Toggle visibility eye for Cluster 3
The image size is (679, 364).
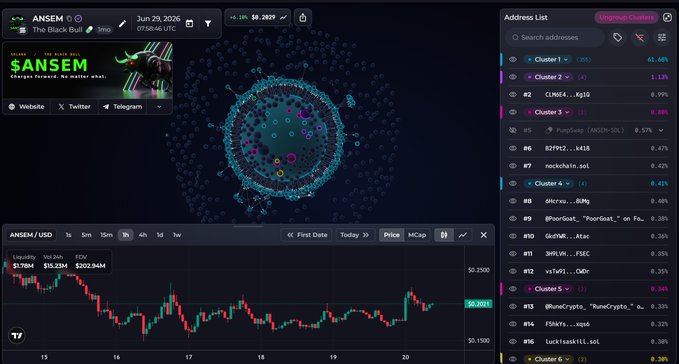click(513, 112)
